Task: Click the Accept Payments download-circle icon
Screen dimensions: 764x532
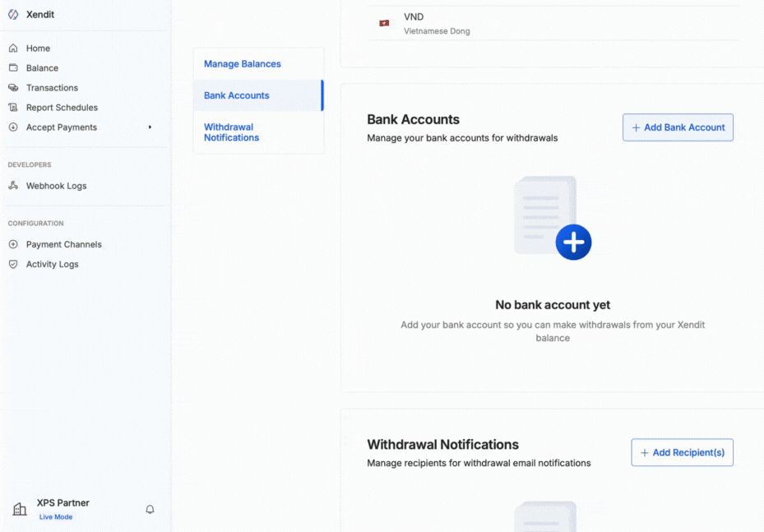Action: click(x=13, y=127)
